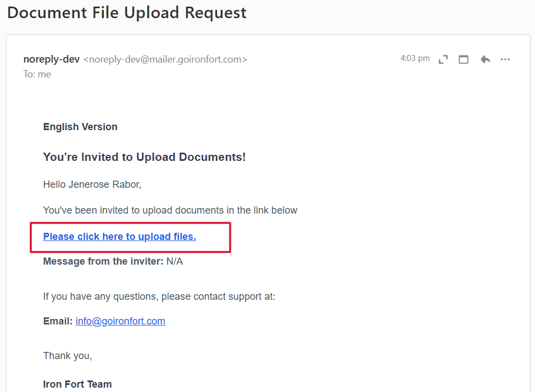The height and width of the screenshot is (392, 535).
Task: Expand the email to full view
Action: tap(443, 59)
